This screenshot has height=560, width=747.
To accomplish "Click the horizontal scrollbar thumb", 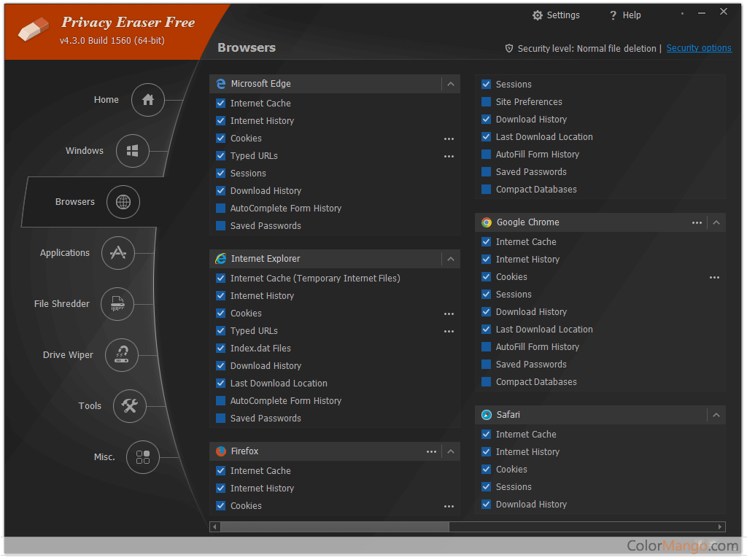I will [x=334, y=526].
